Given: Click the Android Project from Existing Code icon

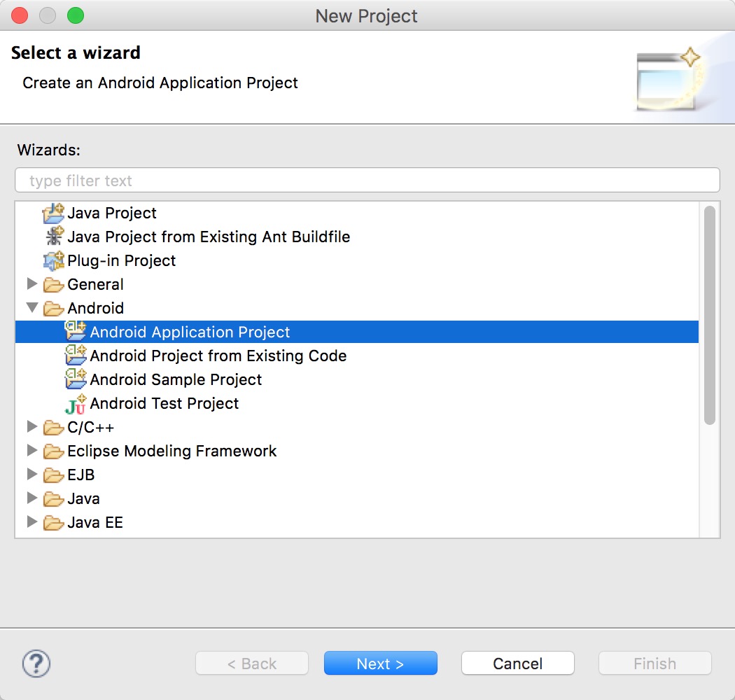Looking at the screenshot, I should 76,356.
